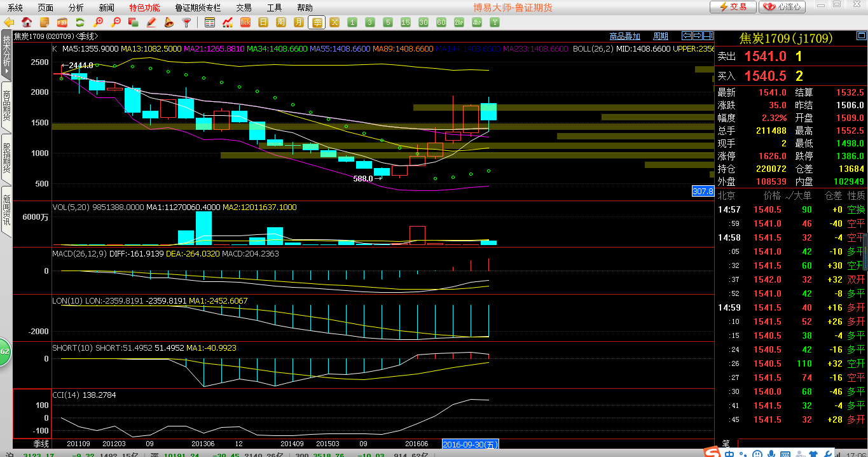Click the 买入 price 1540.5
The image size is (868, 457).
coord(766,76)
